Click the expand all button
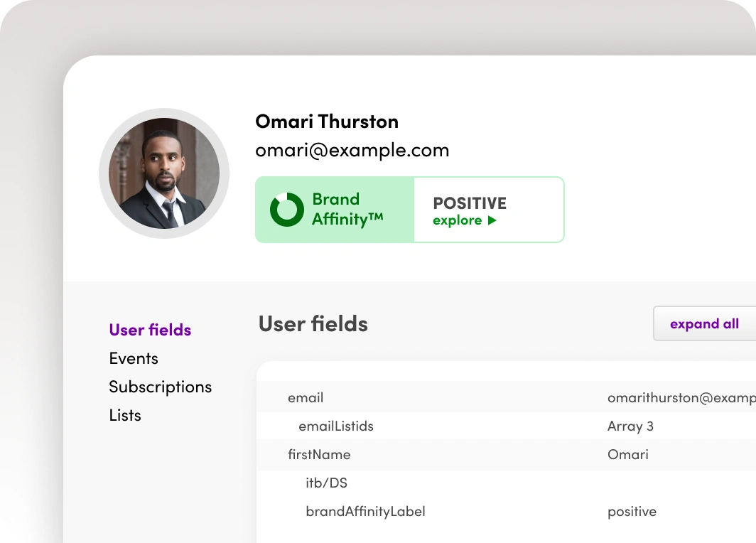Viewport: 756px width, 543px height. pyautogui.click(x=704, y=323)
